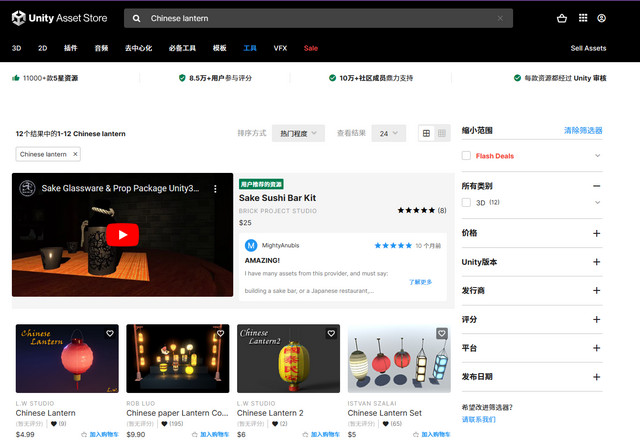Image resolution: width=640 pixels, height=444 pixels.
Task: Expand the 发行商 filter section
Action: point(596,291)
